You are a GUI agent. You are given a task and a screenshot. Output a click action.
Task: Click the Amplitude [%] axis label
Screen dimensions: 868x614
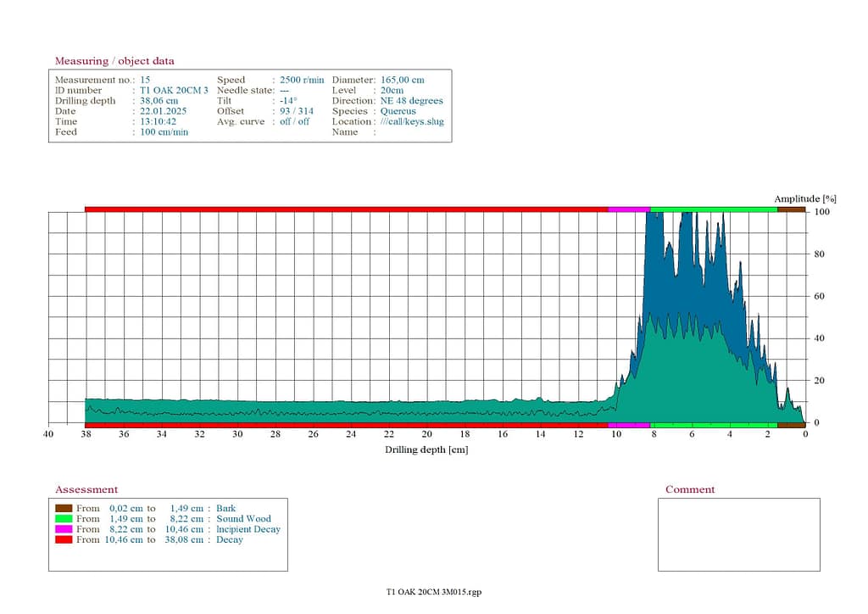coord(798,198)
